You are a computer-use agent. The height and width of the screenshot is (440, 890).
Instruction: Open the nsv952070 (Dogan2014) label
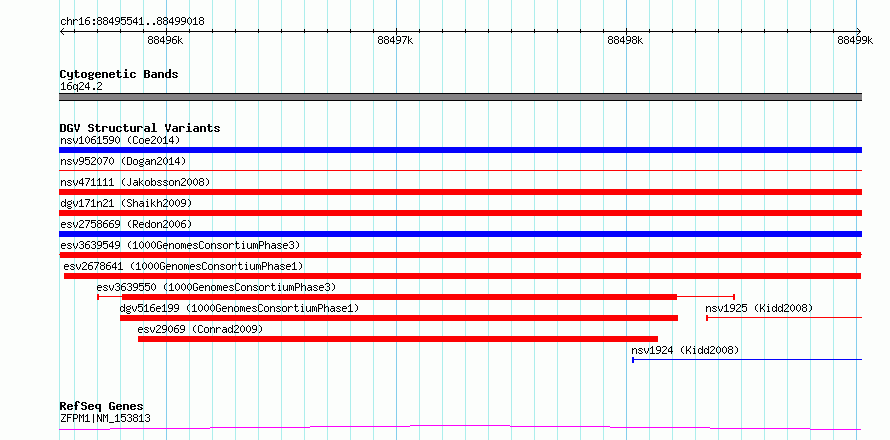(123, 161)
